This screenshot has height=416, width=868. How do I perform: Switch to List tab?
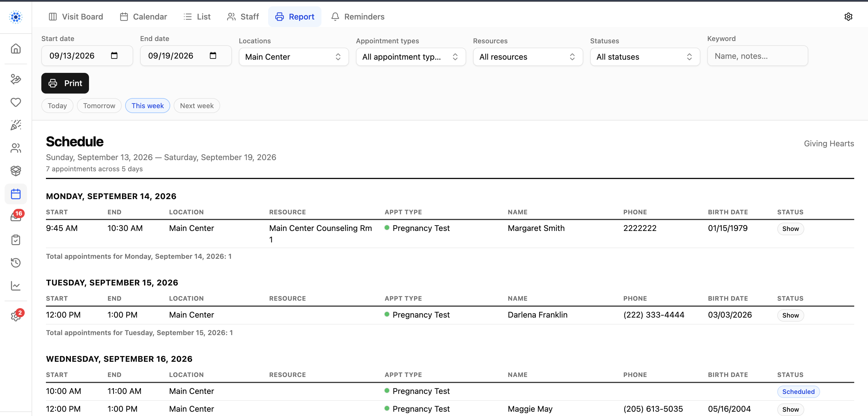coord(197,17)
